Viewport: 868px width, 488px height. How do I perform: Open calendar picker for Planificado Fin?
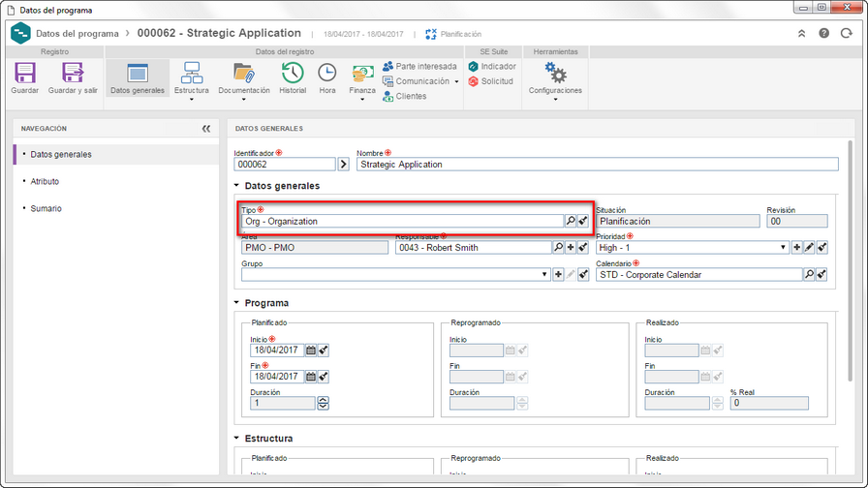coord(311,377)
